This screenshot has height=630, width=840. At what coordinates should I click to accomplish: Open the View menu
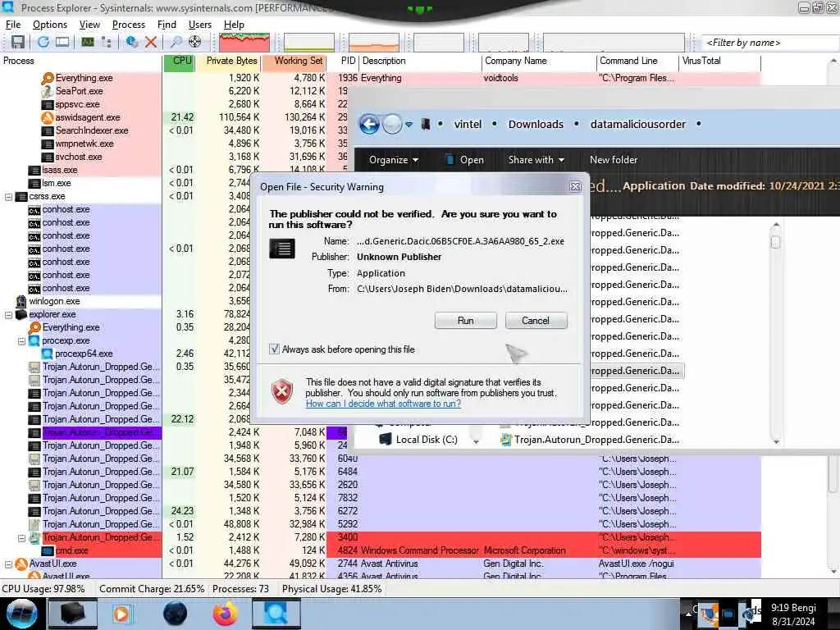coord(89,25)
